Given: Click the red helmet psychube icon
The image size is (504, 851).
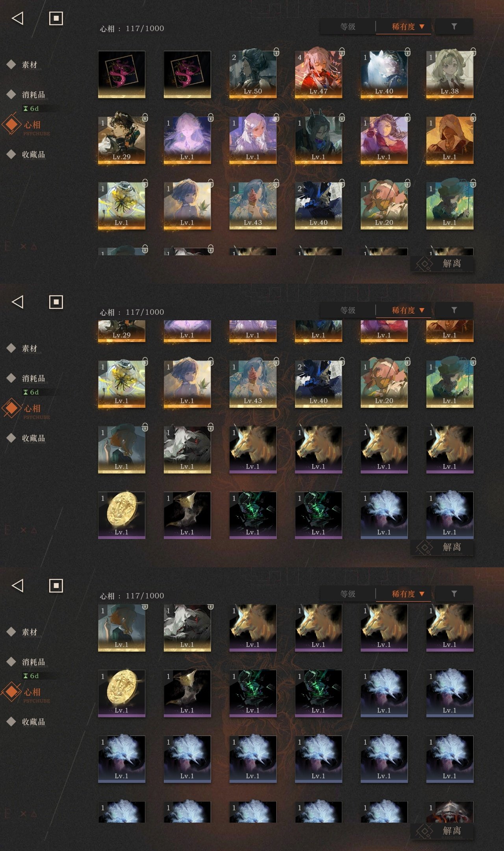Looking at the screenshot, I should [x=450, y=812].
